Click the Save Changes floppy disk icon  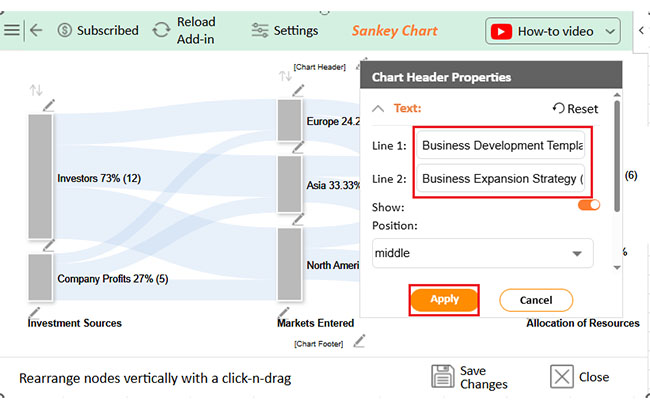443,376
